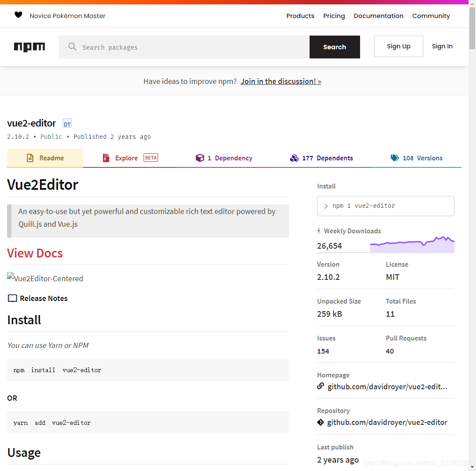Click the Usage heading
The height and width of the screenshot is (471, 476).
[24, 453]
